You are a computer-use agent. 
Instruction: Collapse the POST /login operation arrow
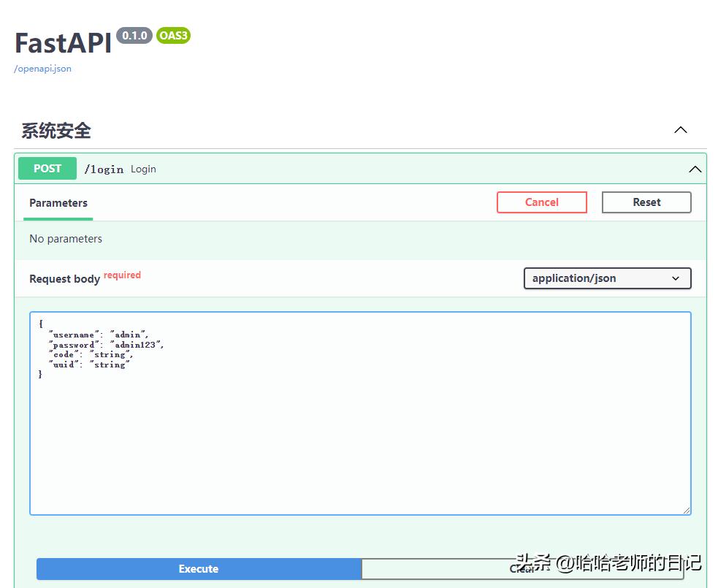click(695, 169)
